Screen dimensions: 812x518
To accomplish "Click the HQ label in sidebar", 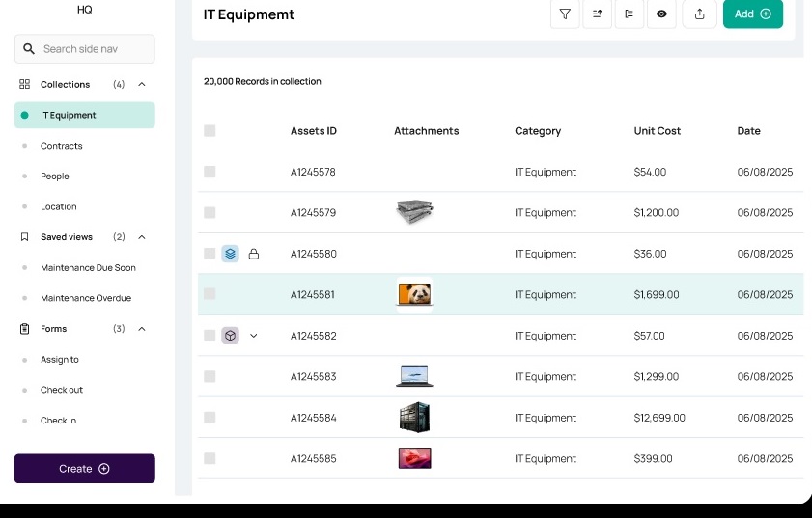I will pos(84,10).
